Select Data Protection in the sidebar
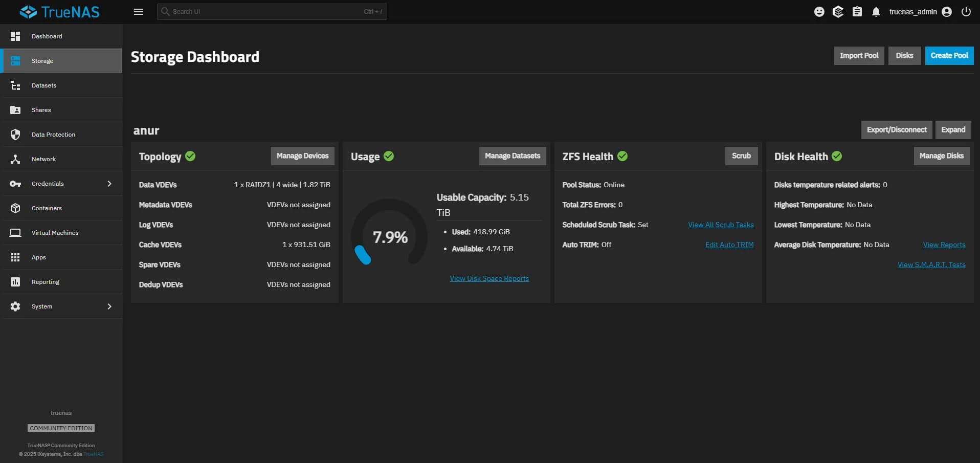The width and height of the screenshot is (980, 463). pos(53,134)
